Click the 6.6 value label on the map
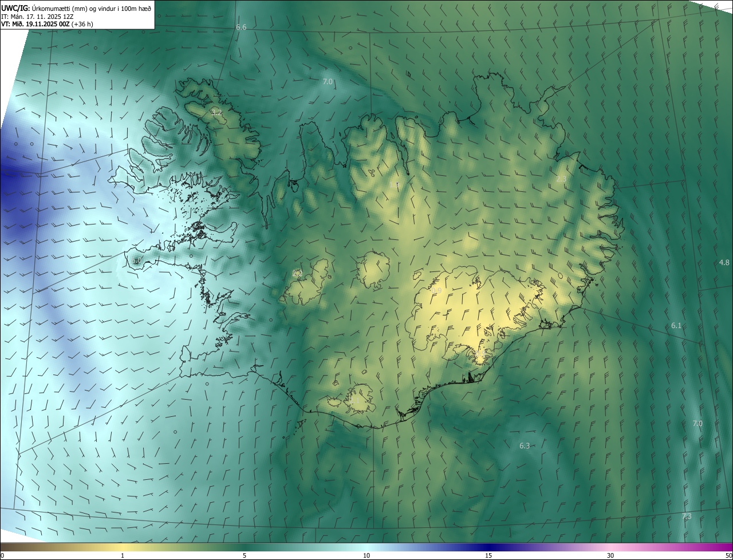 coord(241,27)
